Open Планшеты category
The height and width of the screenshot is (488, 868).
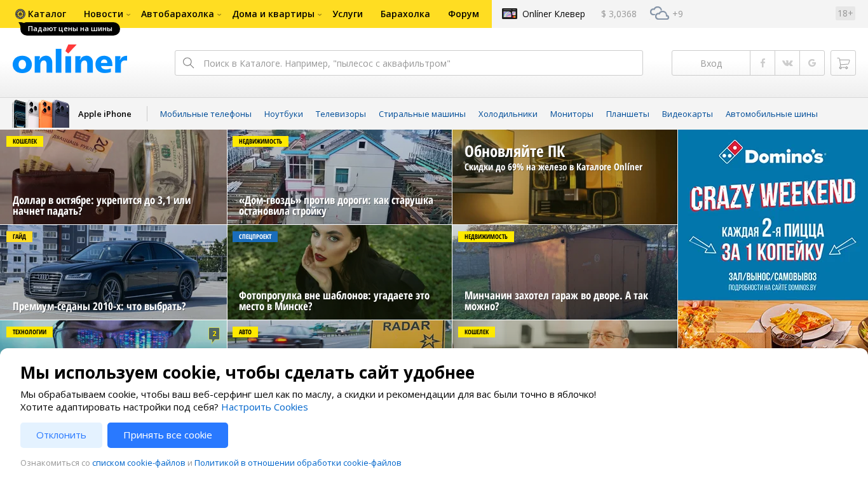628,114
